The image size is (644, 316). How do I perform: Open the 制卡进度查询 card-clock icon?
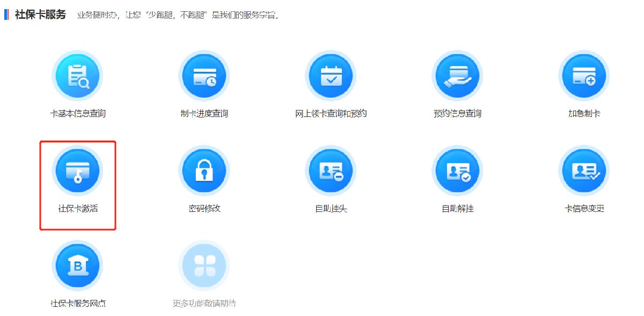204,76
